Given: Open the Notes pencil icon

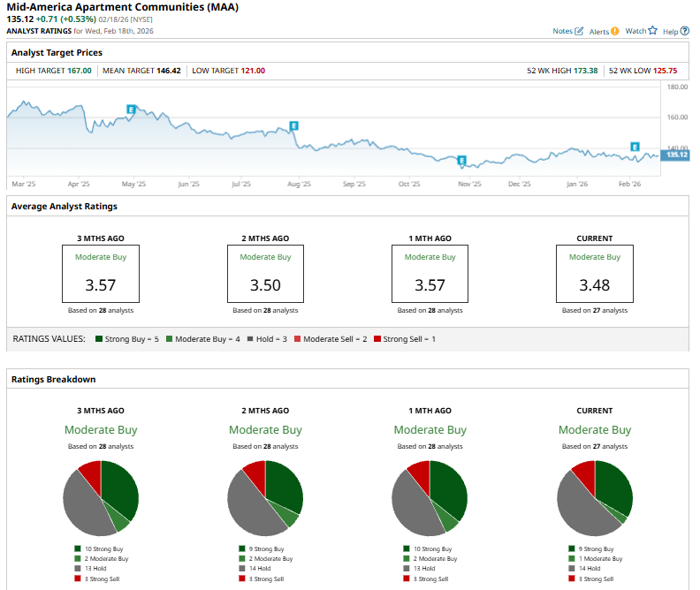Looking at the screenshot, I should point(579,31).
